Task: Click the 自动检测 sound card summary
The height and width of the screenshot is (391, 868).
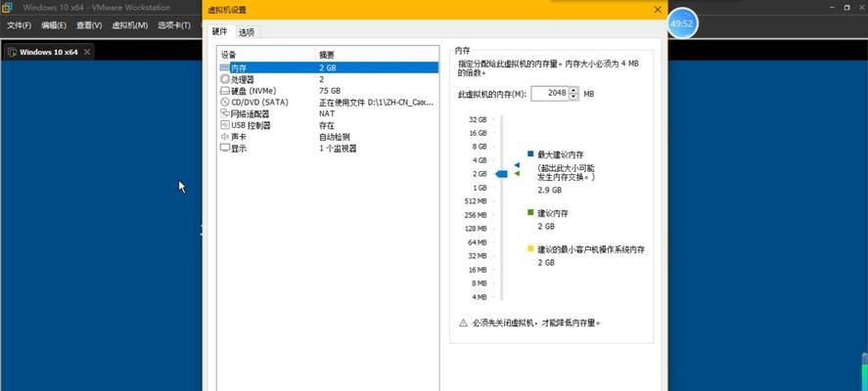Action: [335, 137]
